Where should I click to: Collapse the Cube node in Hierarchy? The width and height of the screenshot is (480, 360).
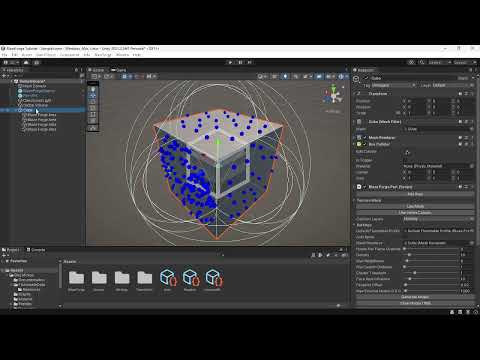coord(16,110)
